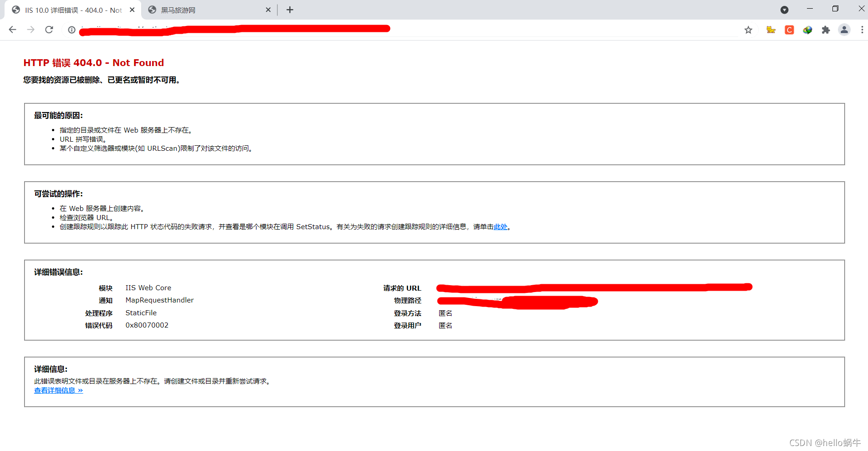Minimize the Chrome window
The width and height of the screenshot is (868, 451).
point(810,9)
